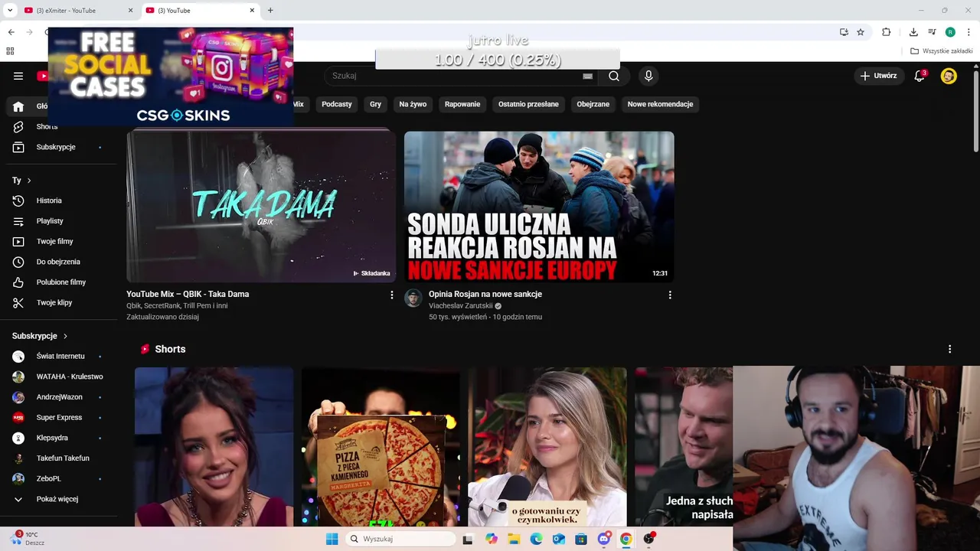The width and height of the screenshot is (980, 551).
Task: Open the notifications bell
Action: [920, 76]
